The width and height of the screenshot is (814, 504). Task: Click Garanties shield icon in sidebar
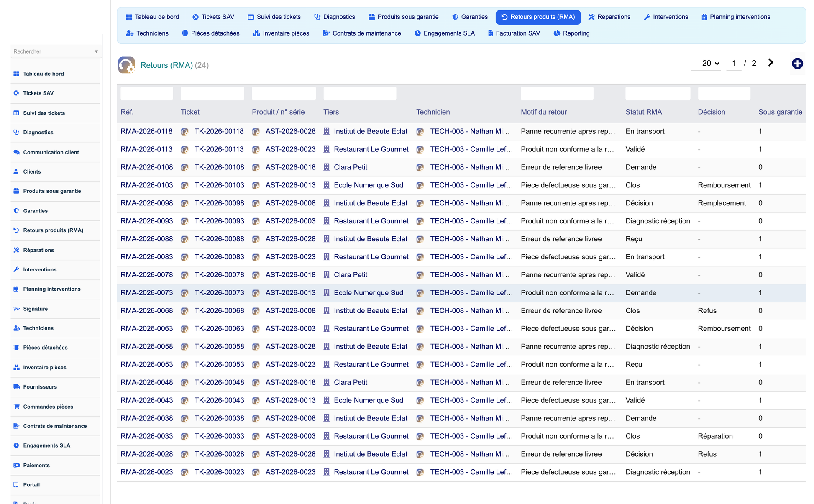[x=16, y=211]
